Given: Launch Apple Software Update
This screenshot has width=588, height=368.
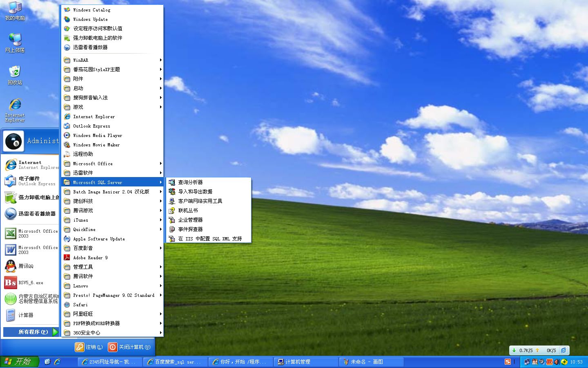Looking at the screenshot, I should tap(112, 239).
